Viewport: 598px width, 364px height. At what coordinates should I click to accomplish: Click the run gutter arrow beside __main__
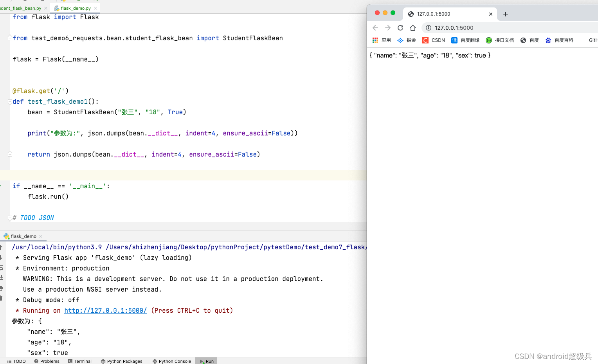tap(1, 186)
